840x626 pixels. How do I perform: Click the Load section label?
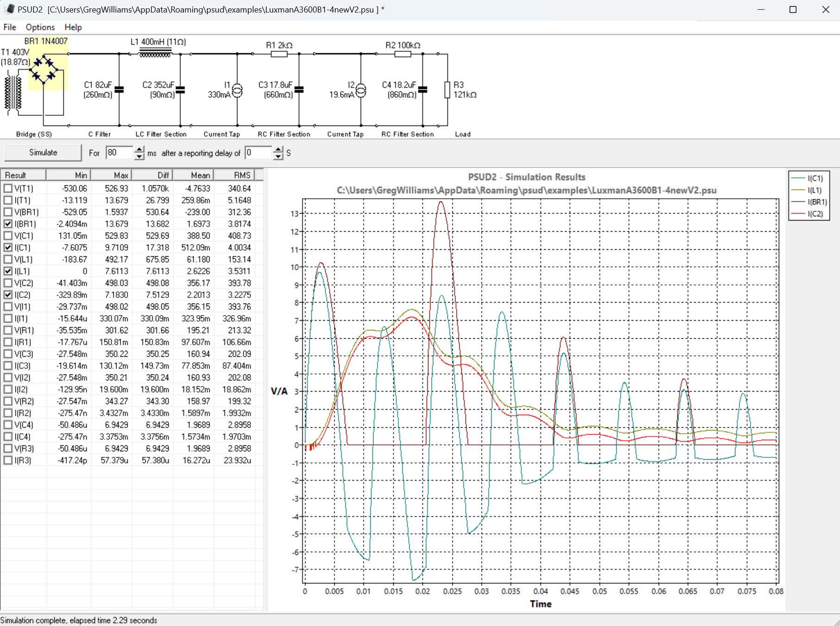[463, 134]
